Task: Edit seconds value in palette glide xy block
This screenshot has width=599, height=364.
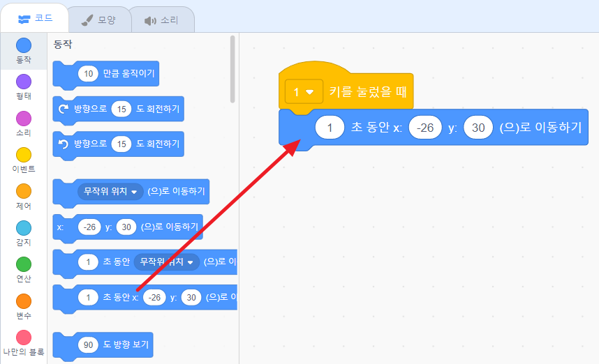Action: tap(88, 297)
